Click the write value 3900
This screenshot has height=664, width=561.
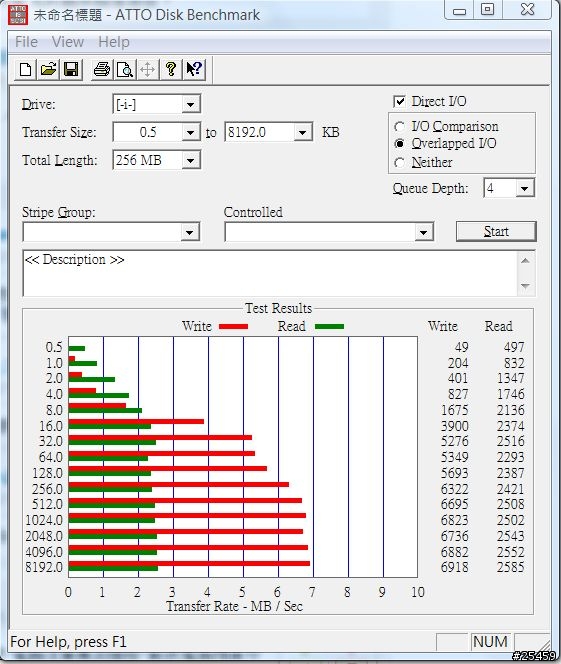click(x=455, y=426)
